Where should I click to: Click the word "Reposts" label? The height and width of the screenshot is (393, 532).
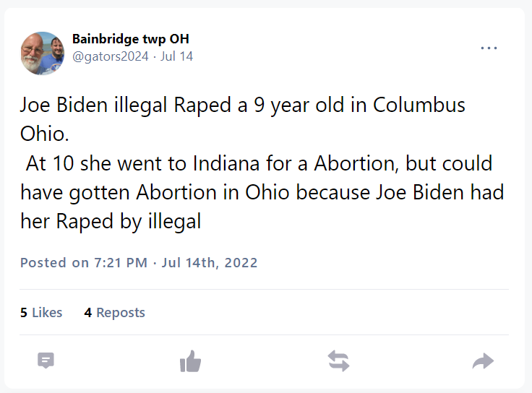[121, 313]
